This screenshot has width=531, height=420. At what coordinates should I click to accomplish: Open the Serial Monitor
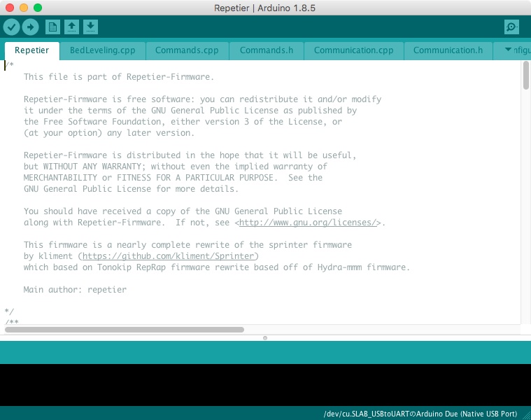click(x=512, y=27)
